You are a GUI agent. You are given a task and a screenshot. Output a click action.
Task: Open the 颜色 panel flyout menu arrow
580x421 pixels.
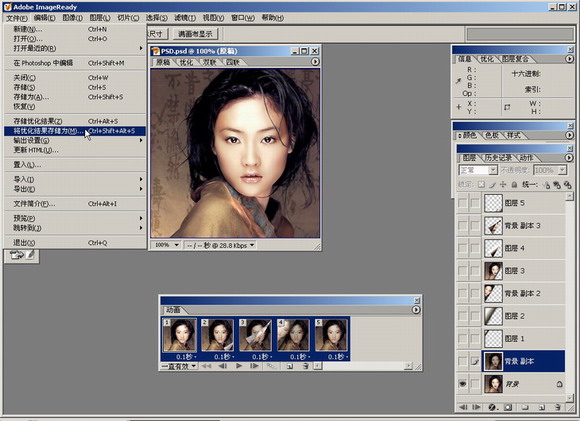point(569,135)
